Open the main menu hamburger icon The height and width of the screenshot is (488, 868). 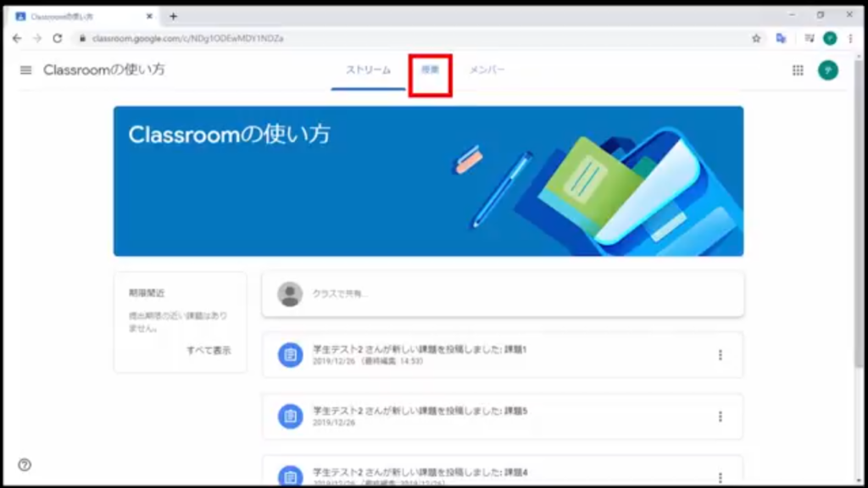(x=26, y=70)
